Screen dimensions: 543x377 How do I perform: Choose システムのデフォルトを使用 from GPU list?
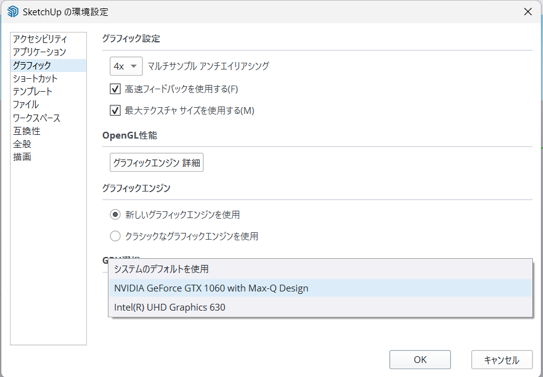point(320,269)
